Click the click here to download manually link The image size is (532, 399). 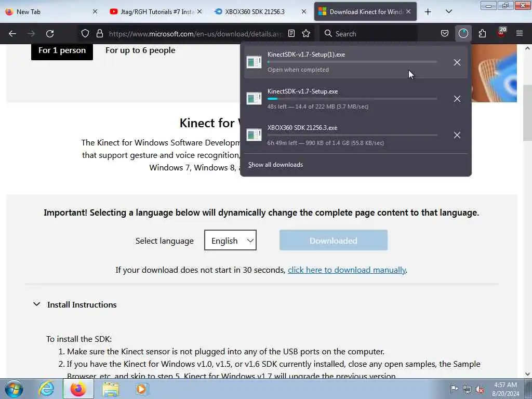347,270
